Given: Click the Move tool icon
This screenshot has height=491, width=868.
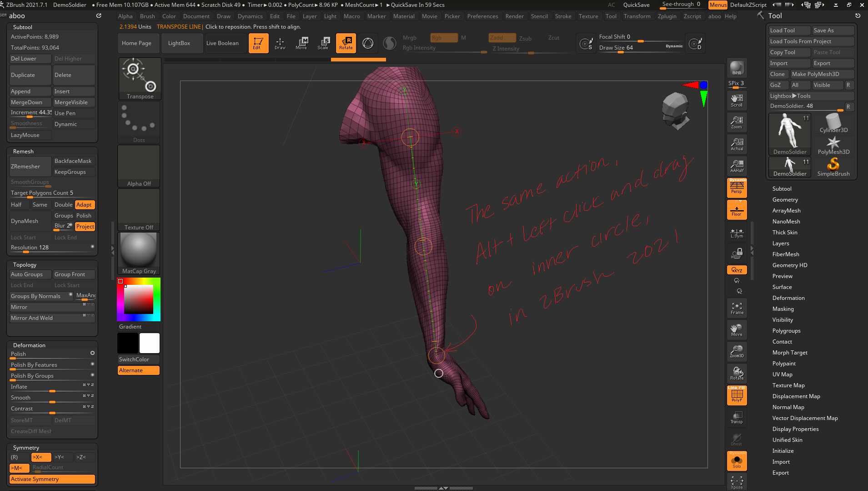Looking at the screenshot, I should tap(301, 43).
